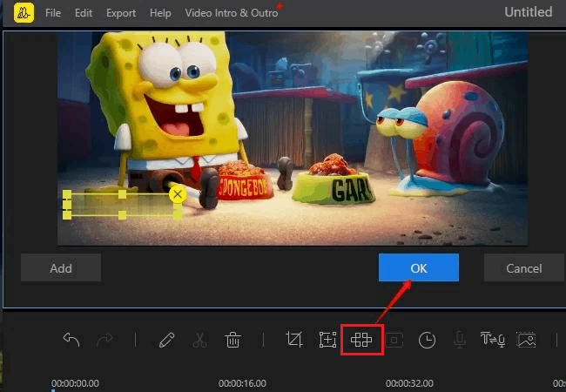Open the Edit menu

pos(84,13)
